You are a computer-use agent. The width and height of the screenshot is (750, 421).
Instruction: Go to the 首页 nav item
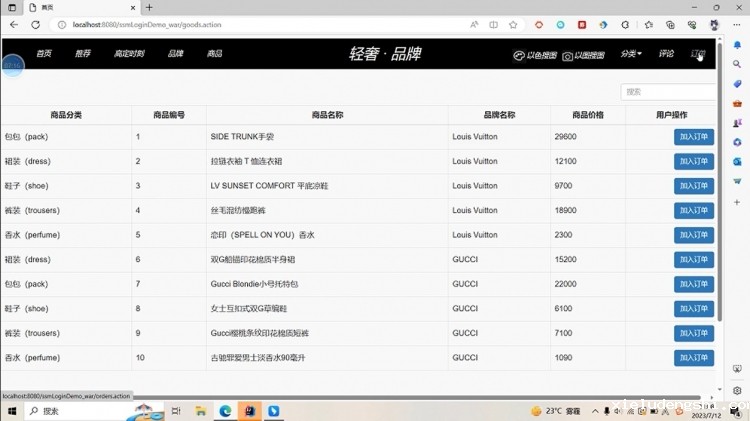pos(44,54)
